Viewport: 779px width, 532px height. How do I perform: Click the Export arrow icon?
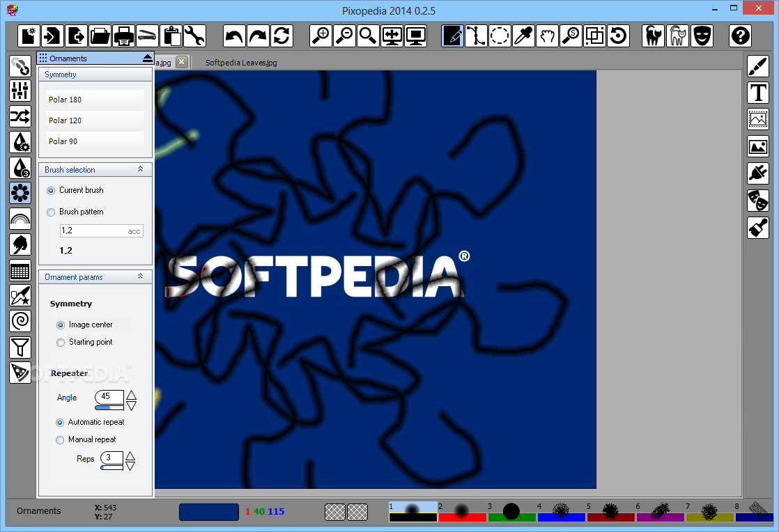76,36
